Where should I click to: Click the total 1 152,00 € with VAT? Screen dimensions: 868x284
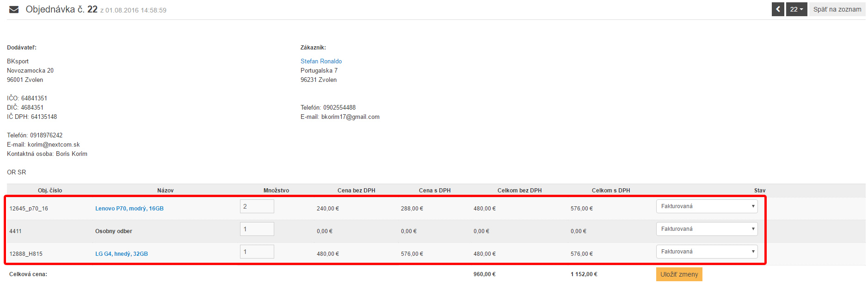coord(584,274)
